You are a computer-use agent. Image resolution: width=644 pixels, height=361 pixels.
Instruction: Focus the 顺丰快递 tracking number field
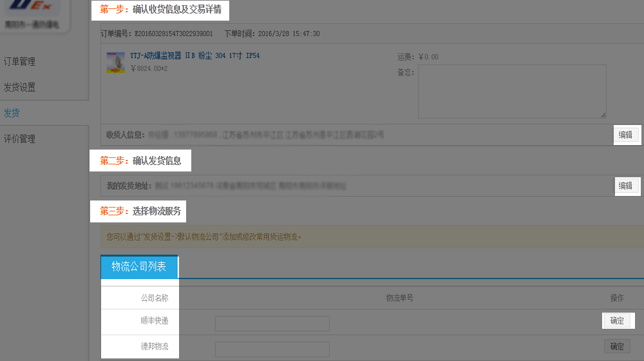point(272,323)
